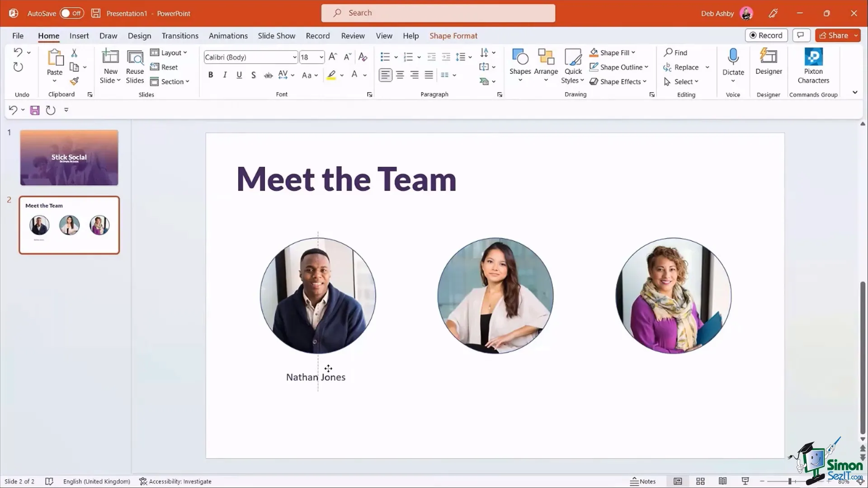
Task: Apply text shadow with the S icon
Action: [254, 75]
